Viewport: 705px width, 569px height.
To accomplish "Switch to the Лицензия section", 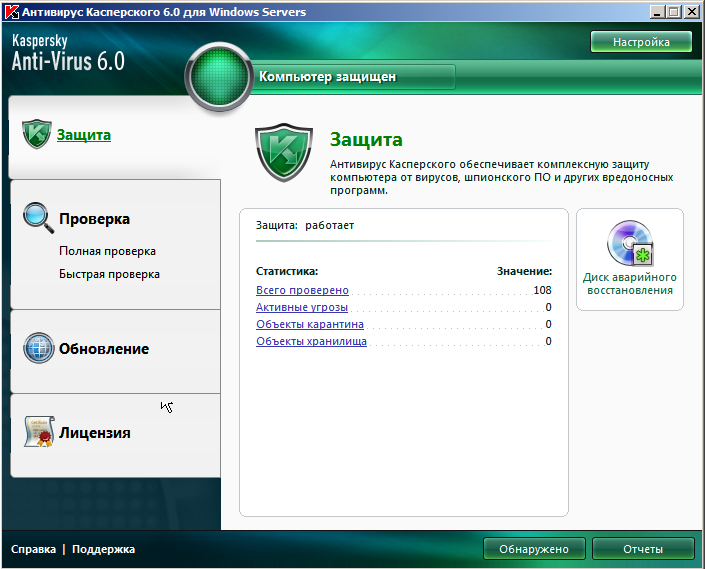I will 95,433.
